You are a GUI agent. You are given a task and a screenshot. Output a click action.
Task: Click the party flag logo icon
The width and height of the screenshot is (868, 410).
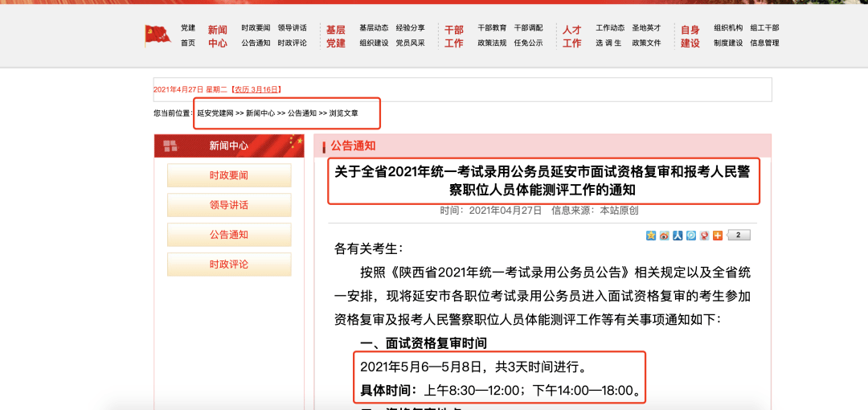coord(158,35)
